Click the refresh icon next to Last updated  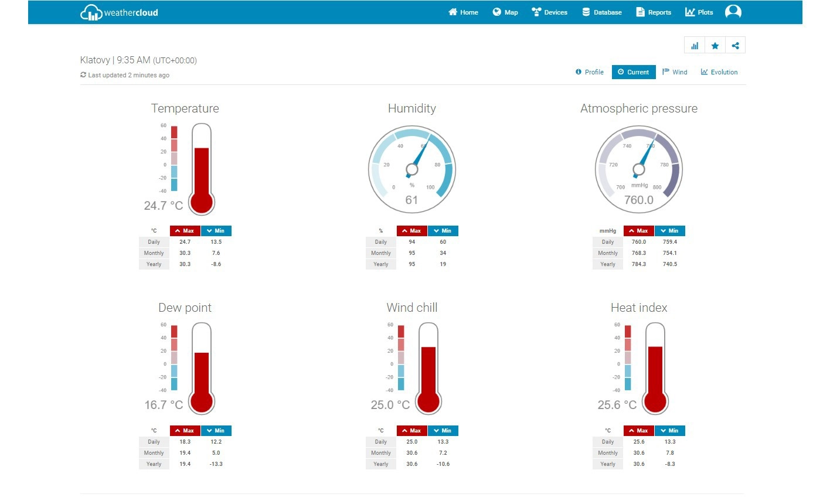[83, 75]
